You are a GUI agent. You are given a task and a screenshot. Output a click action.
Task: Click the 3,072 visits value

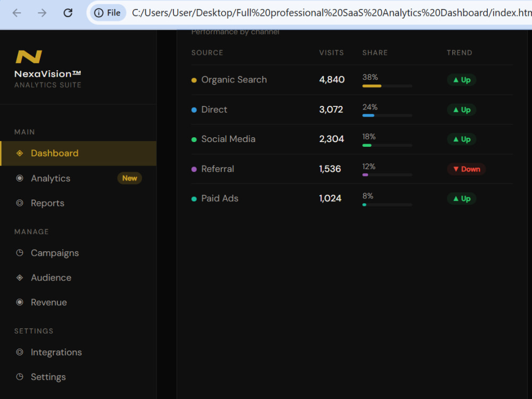331,110
